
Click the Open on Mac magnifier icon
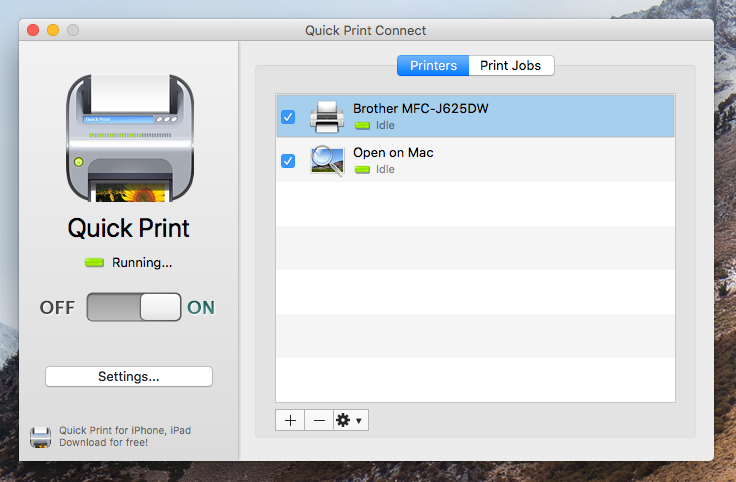click(327, 161)
